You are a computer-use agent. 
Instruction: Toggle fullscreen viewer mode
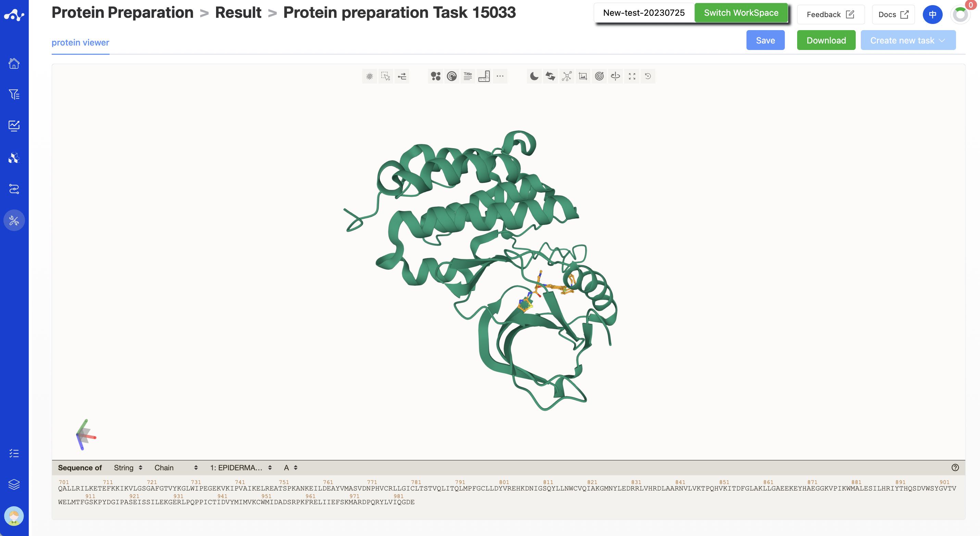point(632,76)
